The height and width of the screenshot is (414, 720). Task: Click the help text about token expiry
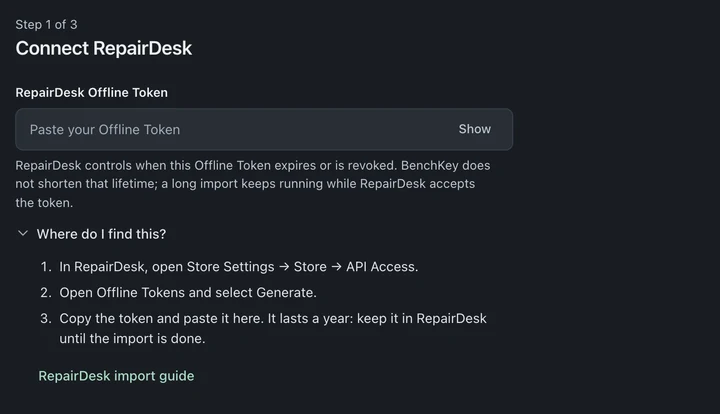point(253,184)
